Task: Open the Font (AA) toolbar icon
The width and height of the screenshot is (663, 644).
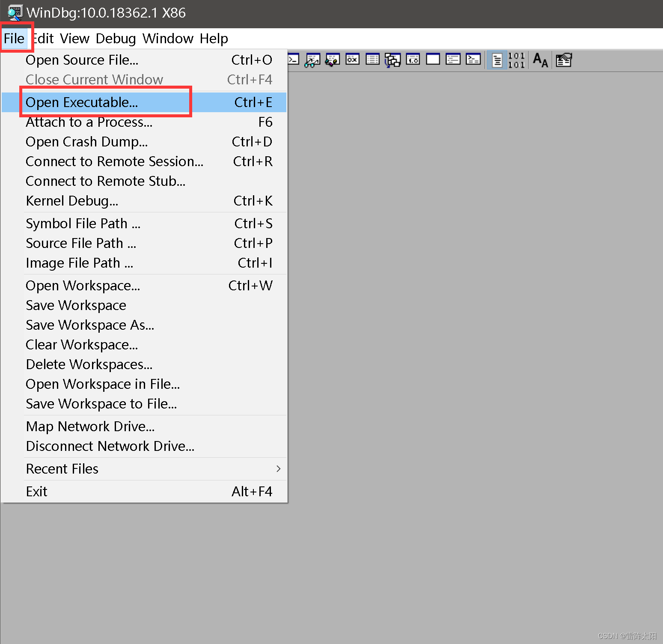Action: click(540, 60)
